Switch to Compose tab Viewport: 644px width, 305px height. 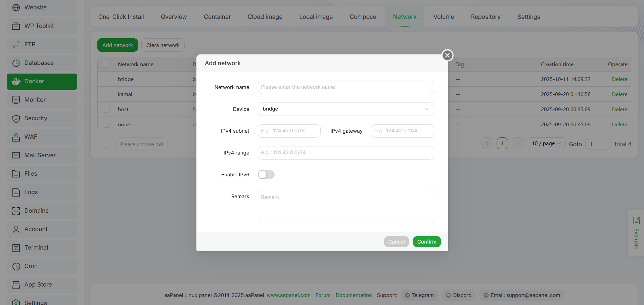tap(363, 17)
